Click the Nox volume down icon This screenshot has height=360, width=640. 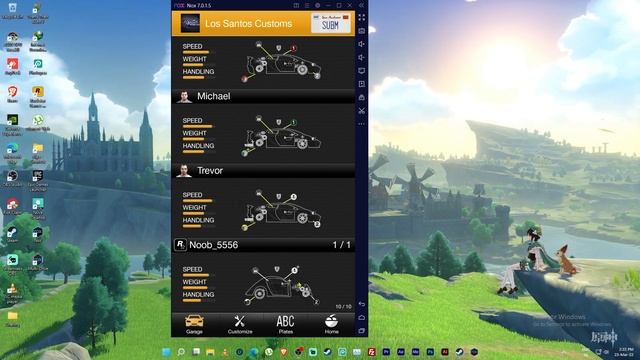tap(362, 58)
